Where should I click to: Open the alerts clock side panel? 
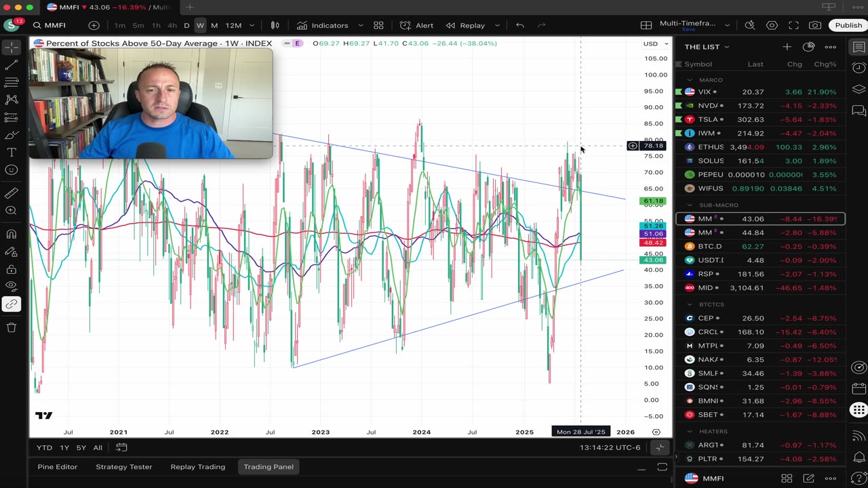[859, 68]
